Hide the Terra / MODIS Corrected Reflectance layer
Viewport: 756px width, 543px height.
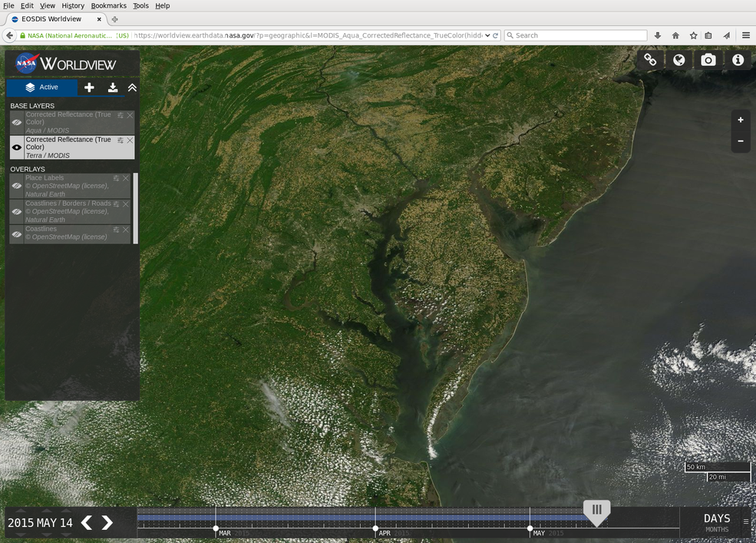click(x=16, y=147)
